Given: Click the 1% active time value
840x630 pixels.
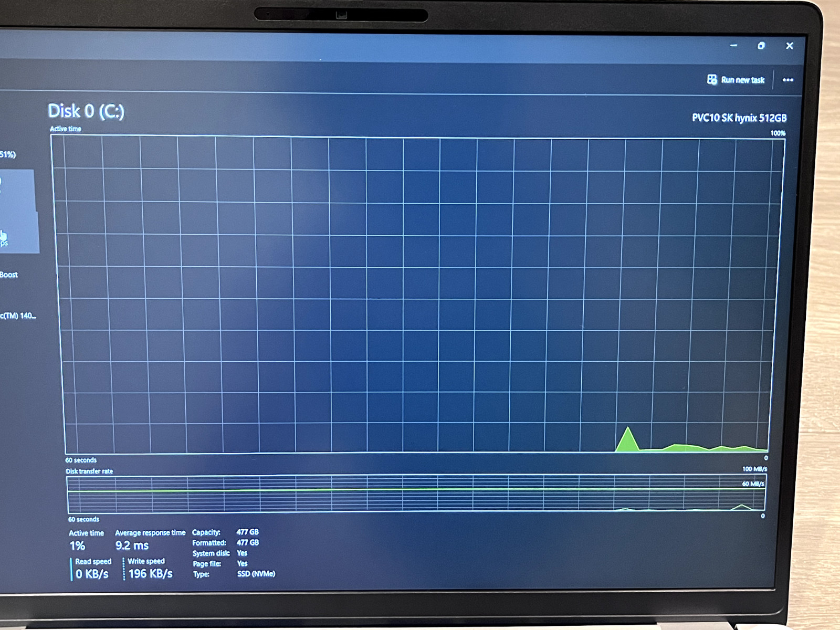Looking at the screenshot, I should [77, 546].
